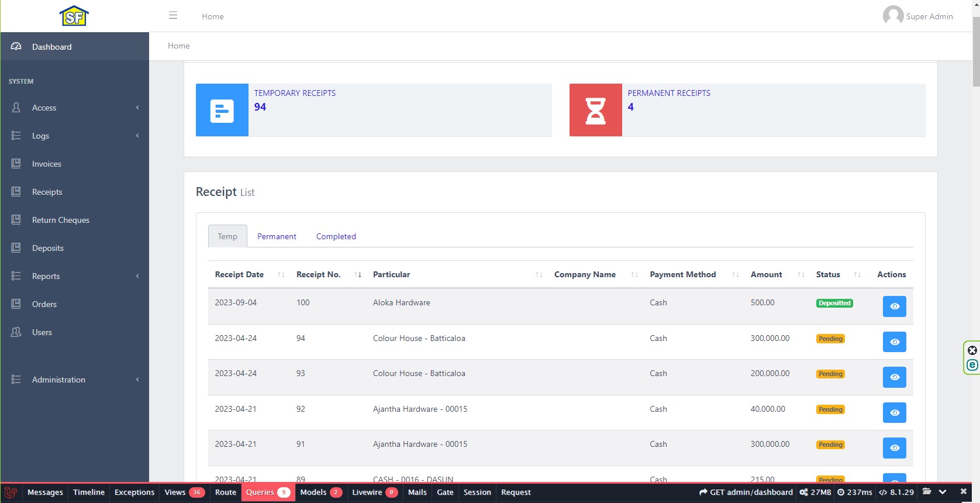Screen dimensions: 980x503
Task: Expand the Administration sidebar menu
Action: (x=58, y=380)
